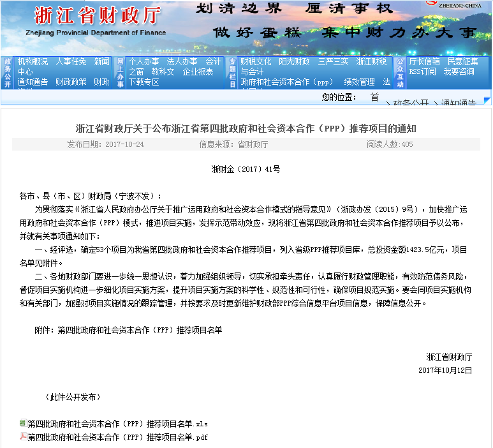Open the 民意征集 link
This screenshot has height=448, width=493.
coord(462,62)
